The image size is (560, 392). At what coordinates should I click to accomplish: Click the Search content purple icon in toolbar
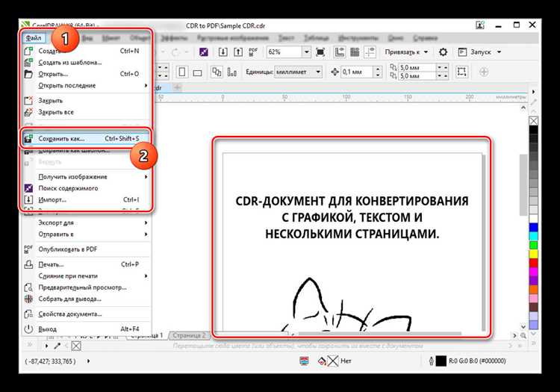[x=204, y=52]
